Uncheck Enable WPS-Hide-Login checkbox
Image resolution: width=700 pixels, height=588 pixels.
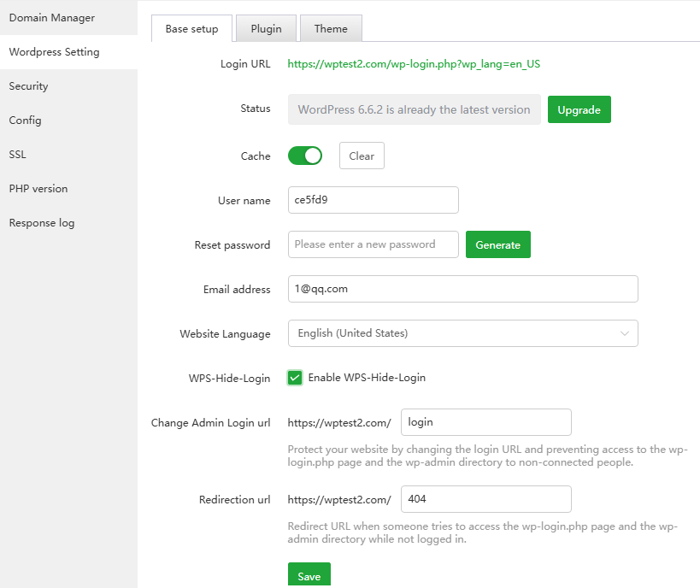(295, 378)
